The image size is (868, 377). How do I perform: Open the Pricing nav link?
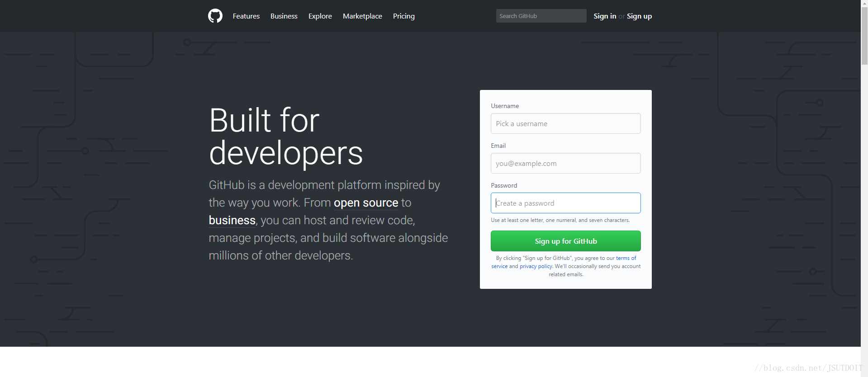pos(404,16)
